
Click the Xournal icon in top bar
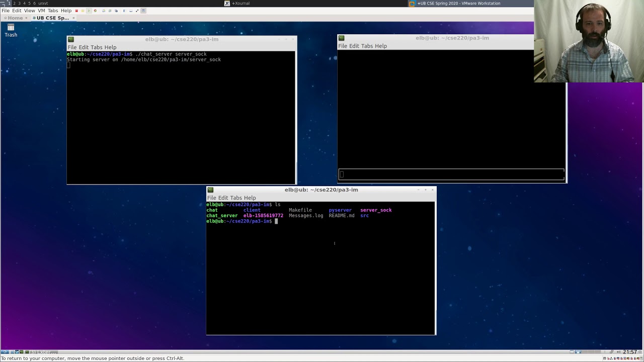[x=227, y=3]
